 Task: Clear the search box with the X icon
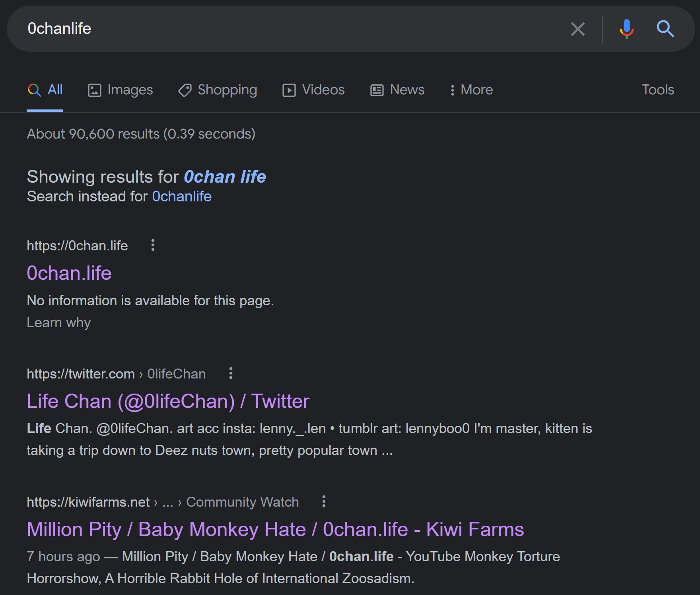click(577, 29)
